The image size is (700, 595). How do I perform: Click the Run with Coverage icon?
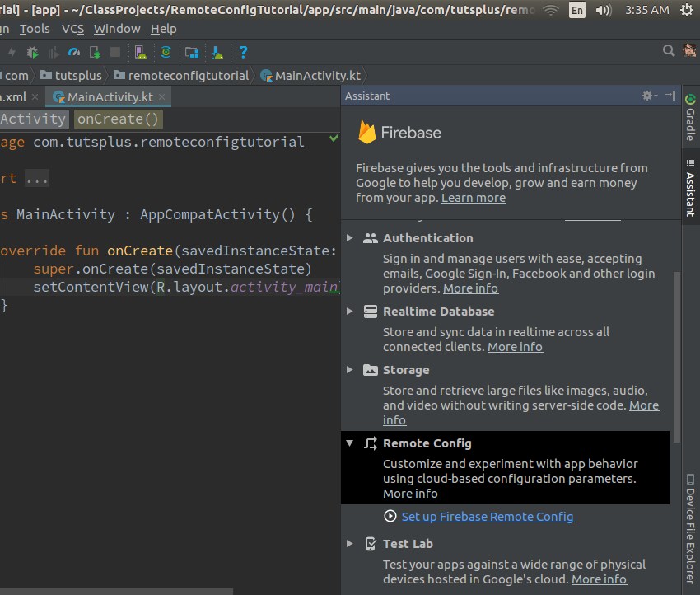(54, 52)
